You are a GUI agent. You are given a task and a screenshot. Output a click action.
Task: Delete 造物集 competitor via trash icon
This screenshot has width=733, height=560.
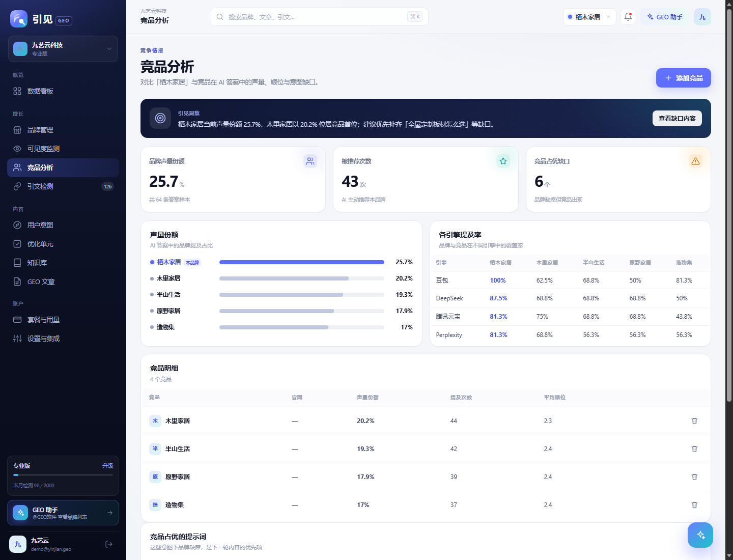694,505
